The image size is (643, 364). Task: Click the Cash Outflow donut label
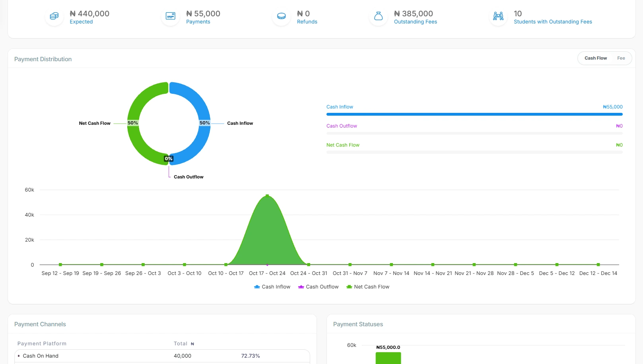tap(188, 177)
